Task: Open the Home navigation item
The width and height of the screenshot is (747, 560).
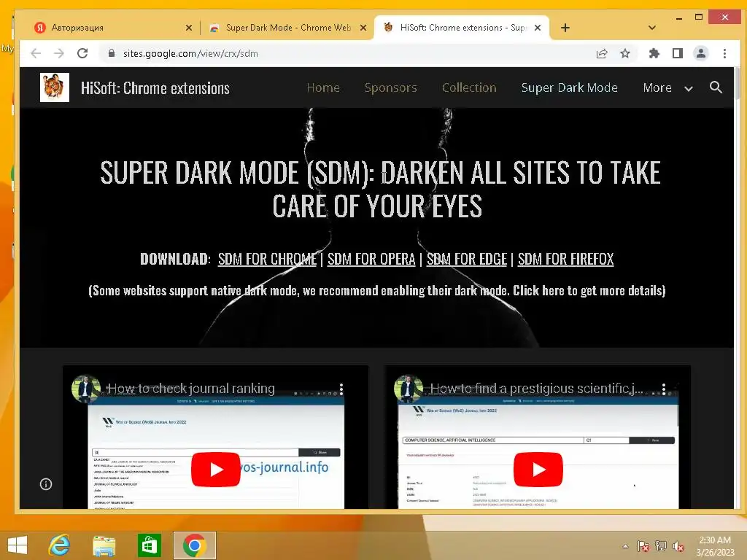Action: 323,87
